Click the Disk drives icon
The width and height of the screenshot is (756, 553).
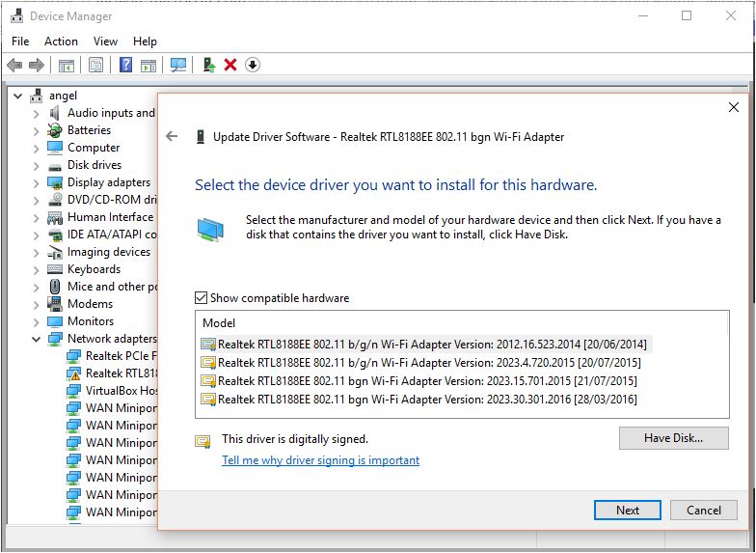point(55,166)
